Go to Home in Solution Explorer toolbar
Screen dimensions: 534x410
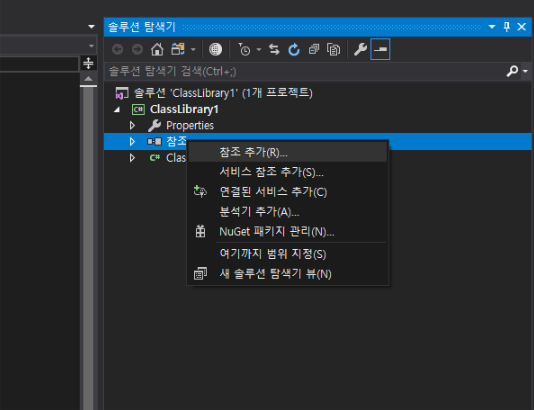pos(157,50)
